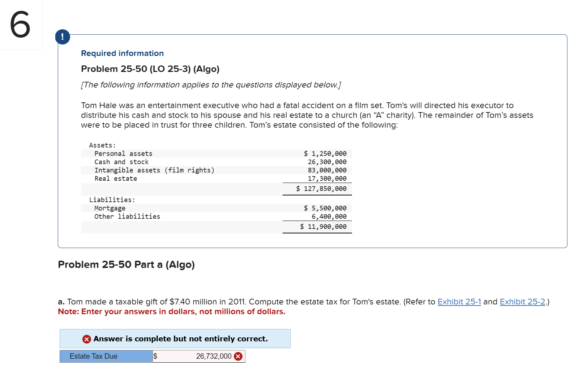The height and width of the screenshot is (371, 588).
Task: Open the Exhibit 25-1 link
Action: pos(459,302)
